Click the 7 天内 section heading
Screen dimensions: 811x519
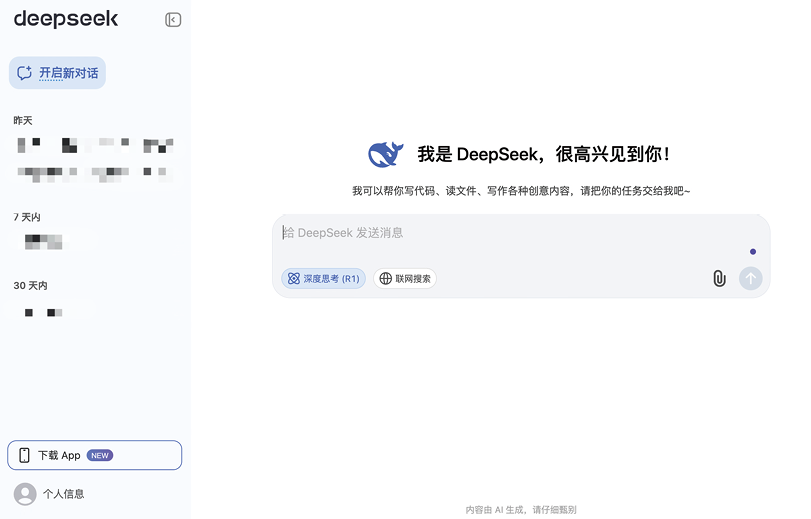[27, 217]
